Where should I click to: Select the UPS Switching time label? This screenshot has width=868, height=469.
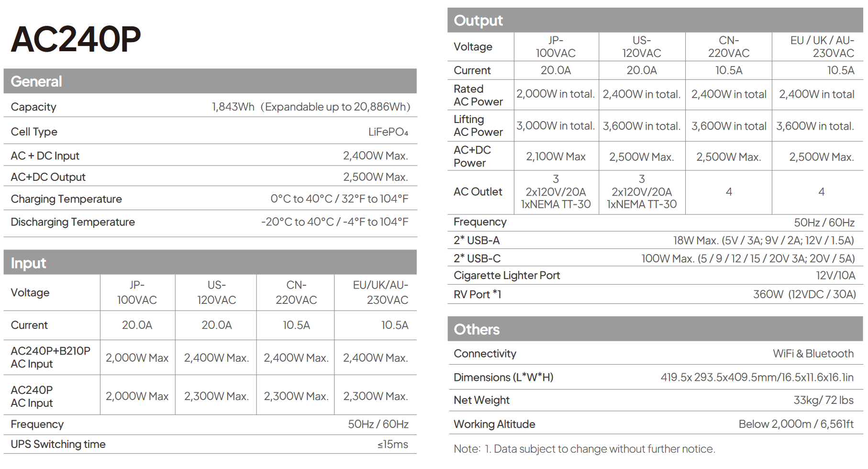(x=58, y=444)
